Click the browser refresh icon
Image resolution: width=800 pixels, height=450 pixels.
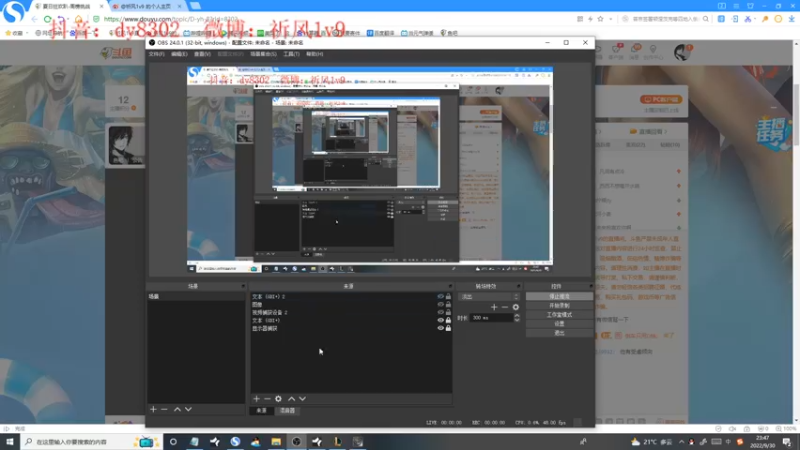click(x=47, y=19)
